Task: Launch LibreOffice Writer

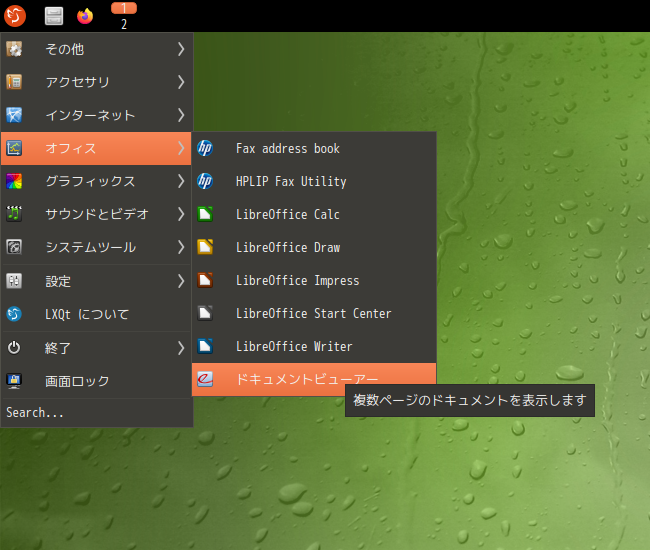Action: (314, 346)
